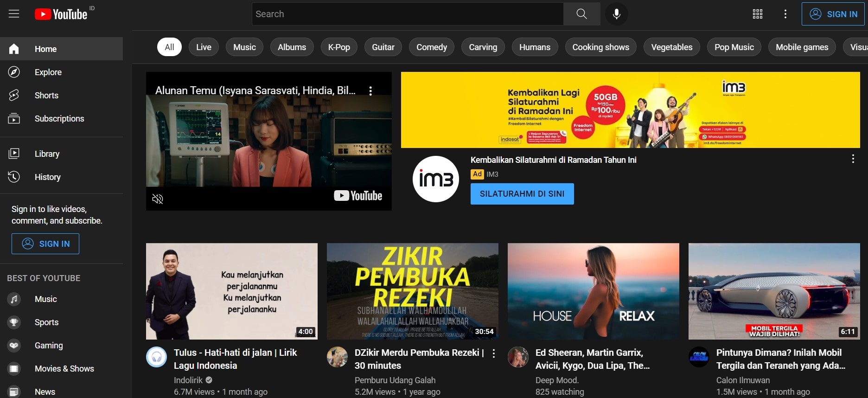Image resolution: width=868 pixels, height=398 pixels.
Task: Open top bar settings three-dot menu
Action: click(x=785, y=14)
